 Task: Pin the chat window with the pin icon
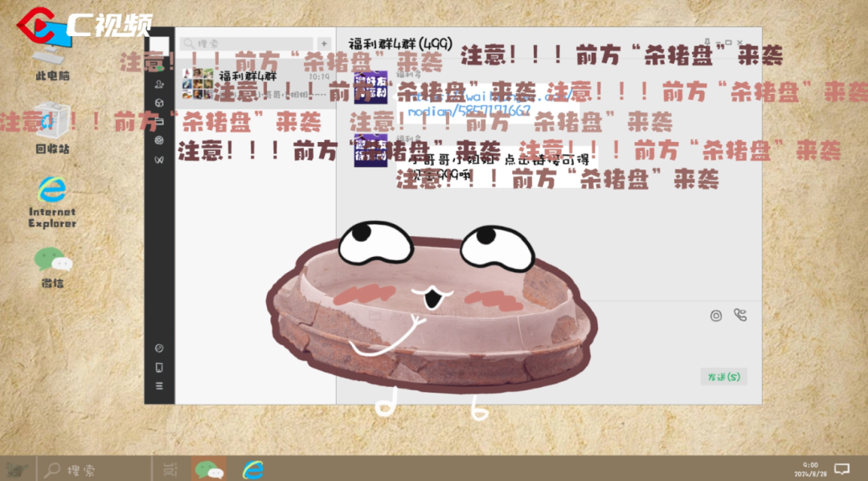[707, 42]
